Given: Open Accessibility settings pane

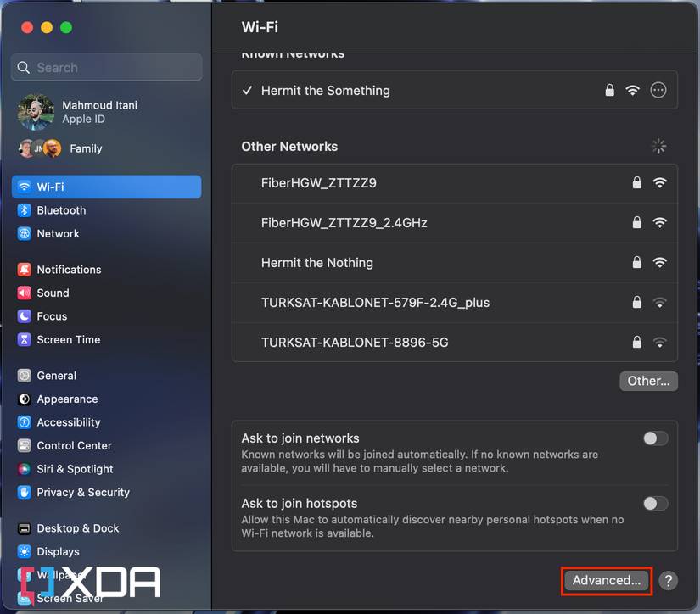Looking at the screenshot, I should tap(106, 422).
